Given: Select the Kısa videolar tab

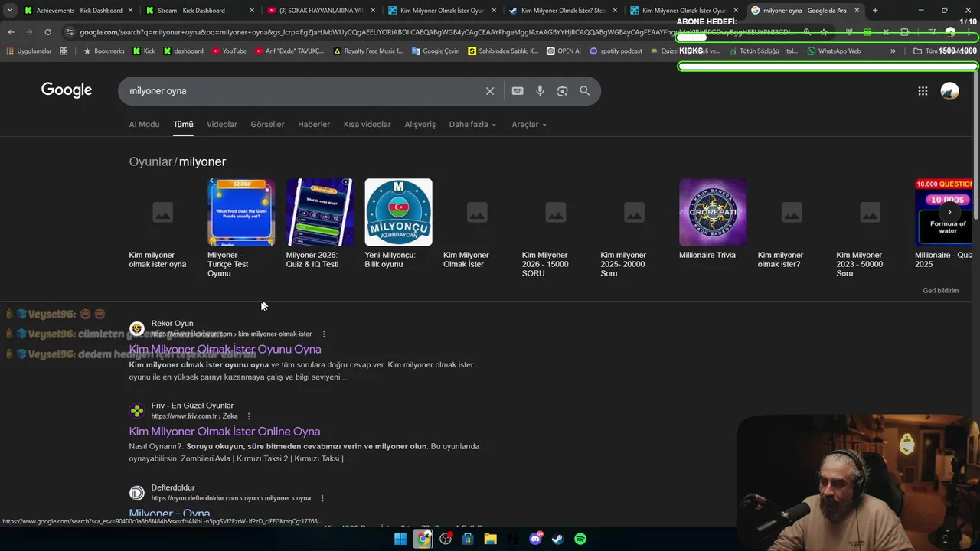Looking at the screenshot, I should (x=367, y=125).
